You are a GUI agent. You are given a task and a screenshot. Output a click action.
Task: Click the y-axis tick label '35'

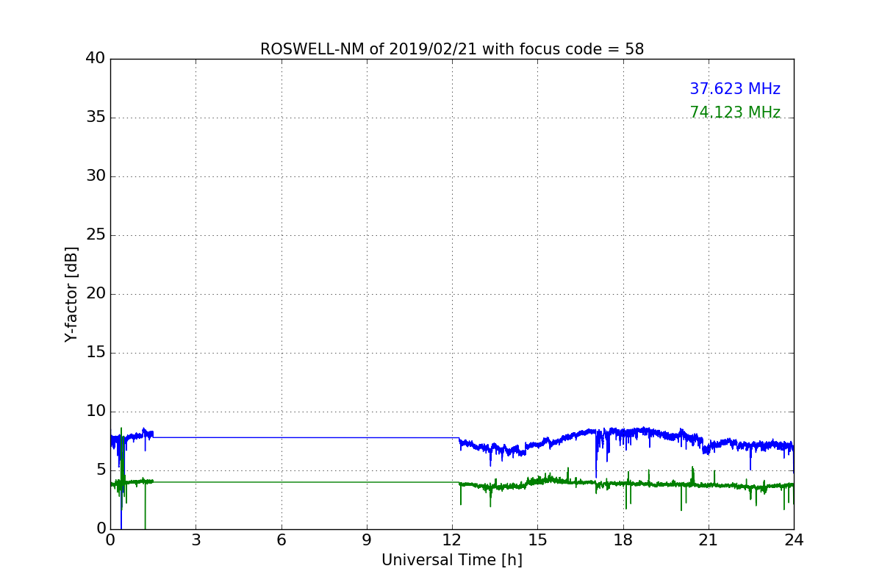point(96,117)
